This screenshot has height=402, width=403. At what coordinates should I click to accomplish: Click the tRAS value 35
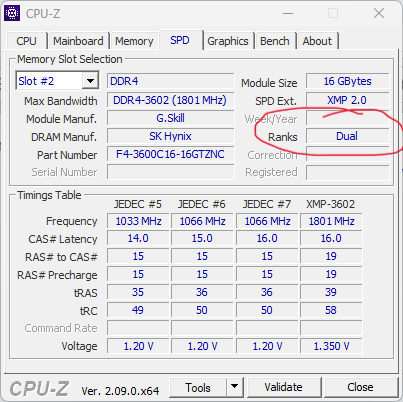(x=138, y=292)
